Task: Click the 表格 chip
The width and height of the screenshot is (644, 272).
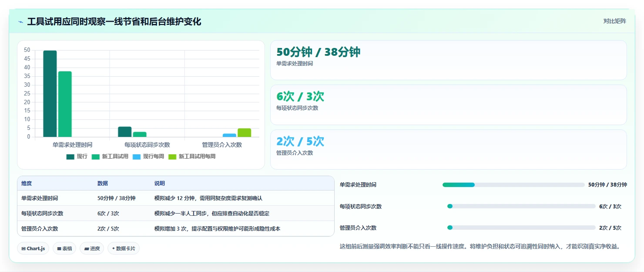Action: (x=64, y=248)
